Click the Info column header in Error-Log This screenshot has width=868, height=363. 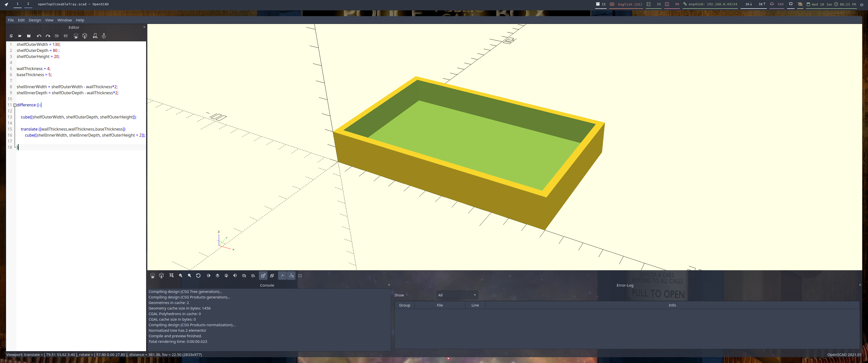(x=672, y=305)
